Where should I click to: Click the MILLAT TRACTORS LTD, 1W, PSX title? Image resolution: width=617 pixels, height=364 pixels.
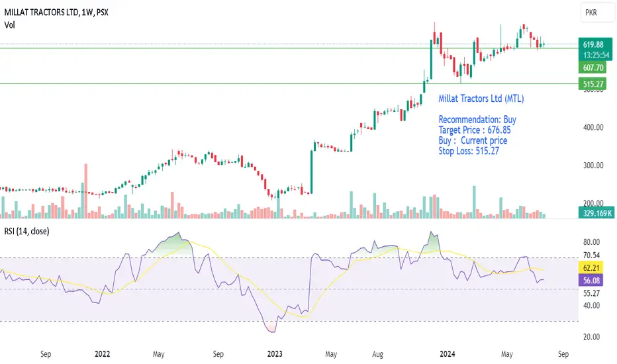[56, 12]
